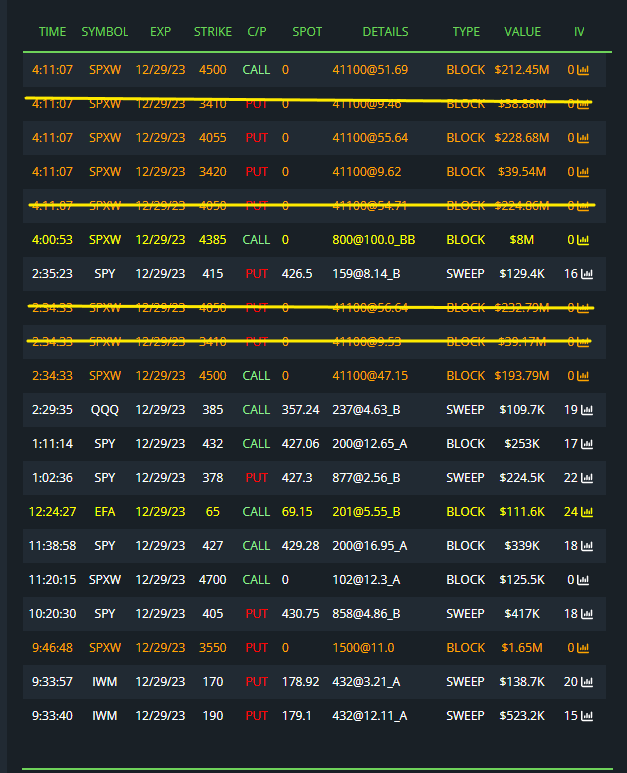Click the $253K value cell
The image size is (627, 773).
tap(522, 444)
